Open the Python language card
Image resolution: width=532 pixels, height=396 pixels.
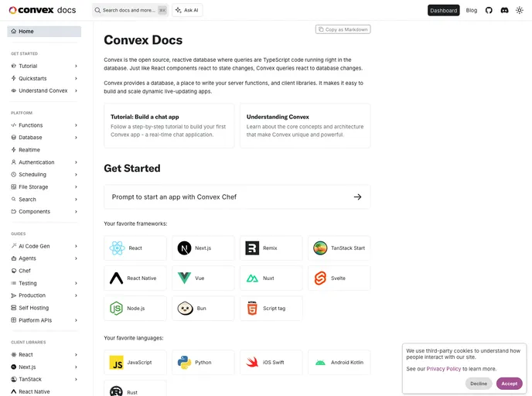click(203, 362)
